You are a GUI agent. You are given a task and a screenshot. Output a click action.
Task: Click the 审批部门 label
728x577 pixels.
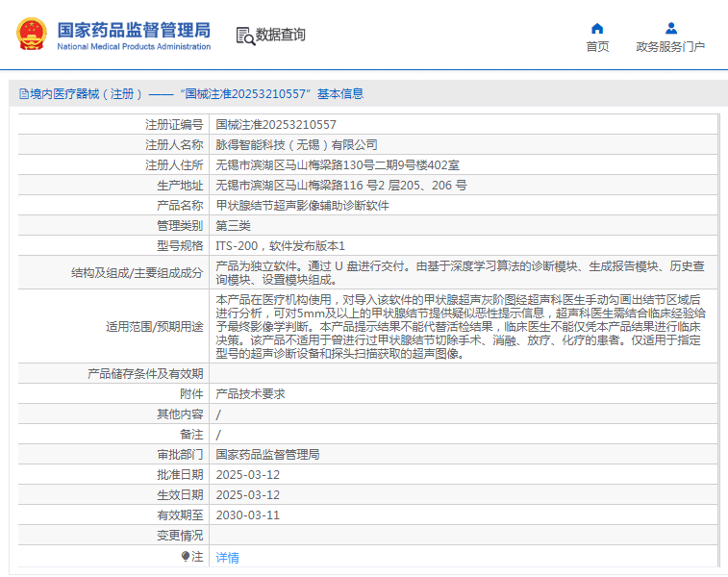pyautogui.click(x=180, y=455)
